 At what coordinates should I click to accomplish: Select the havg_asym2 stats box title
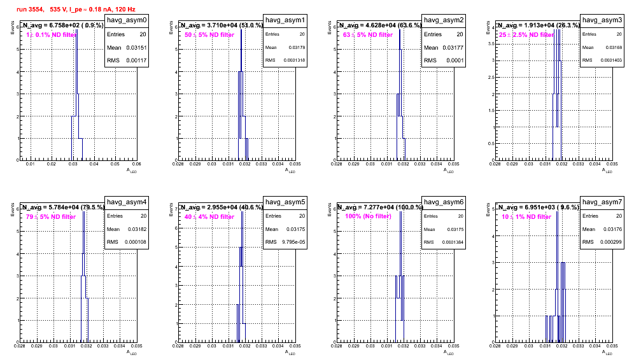[444, 20]
